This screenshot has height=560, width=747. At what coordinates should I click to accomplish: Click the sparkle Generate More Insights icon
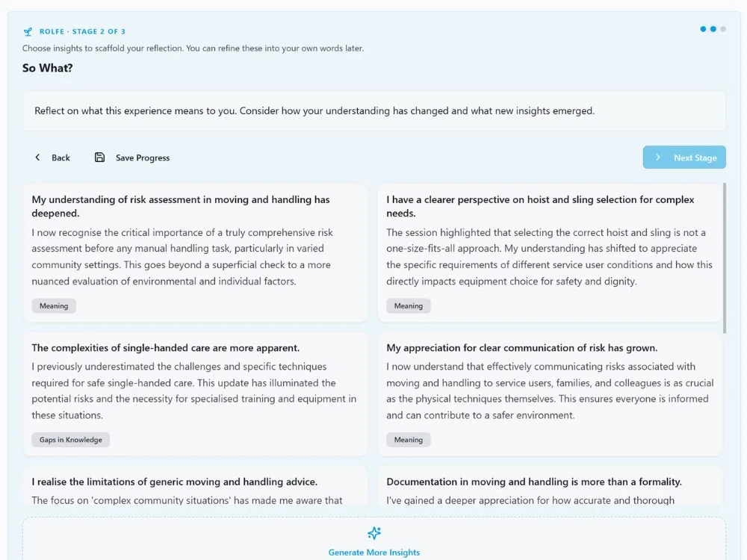(x=374, y=533)
